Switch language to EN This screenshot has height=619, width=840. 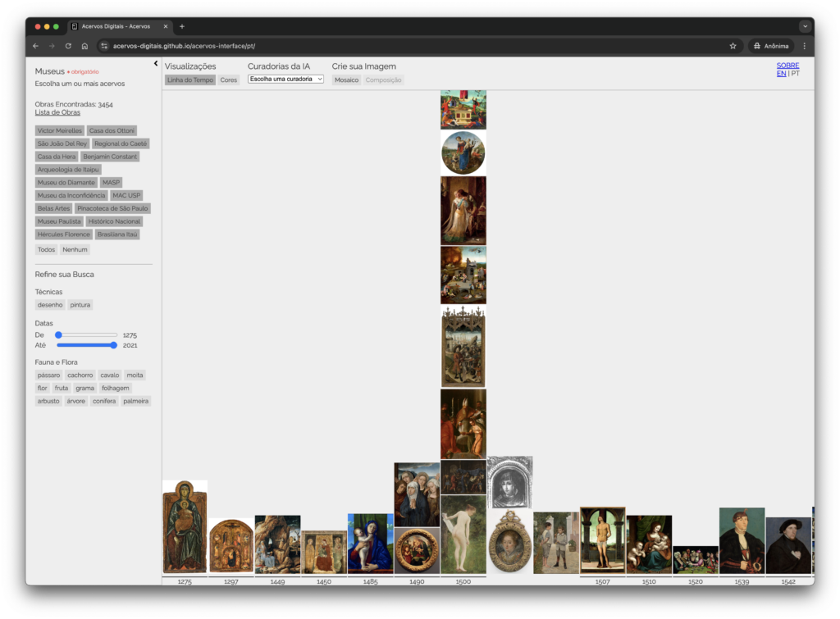(781, 74)
